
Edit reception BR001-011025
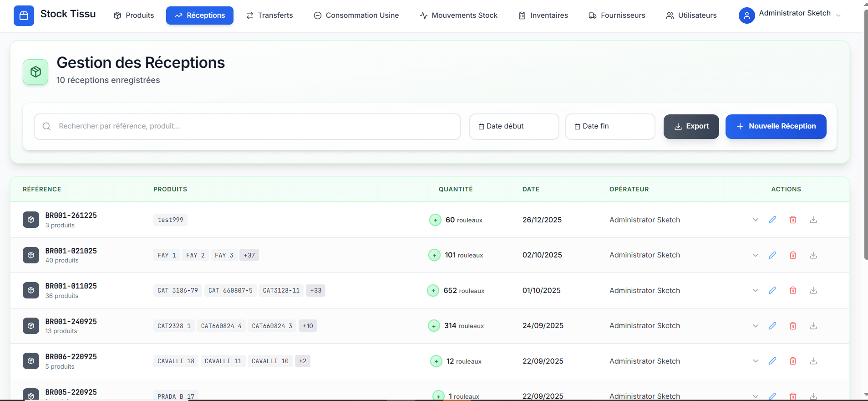772,290
